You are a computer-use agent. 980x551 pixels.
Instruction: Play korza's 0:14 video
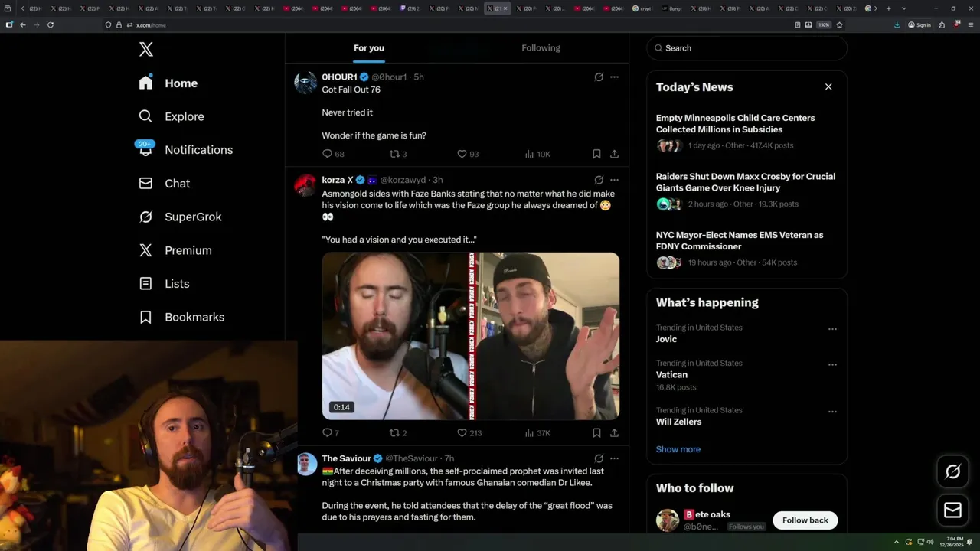470,336
